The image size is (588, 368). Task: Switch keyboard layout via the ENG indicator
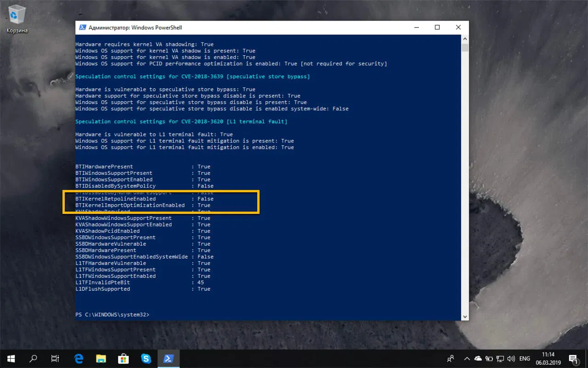tap(524, 358)
